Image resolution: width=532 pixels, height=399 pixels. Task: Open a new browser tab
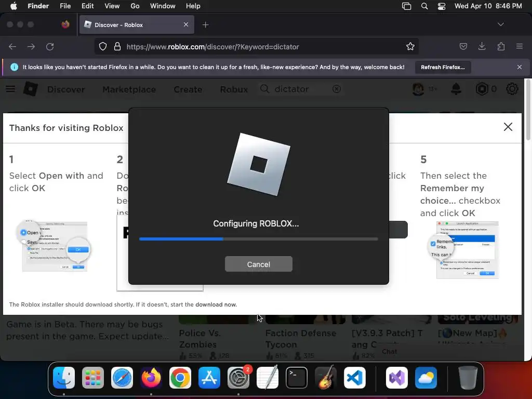pyautogui.click(x=205, y=25)
